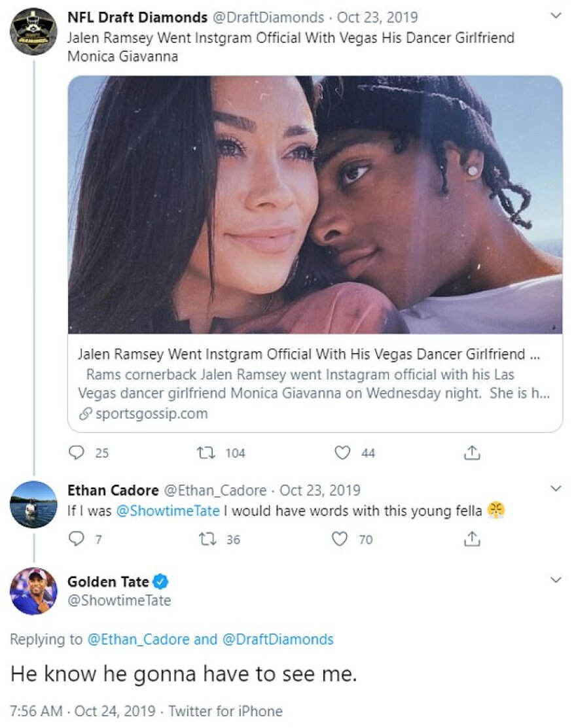576x728 pixels.
Task: Share the NFL Draft Diamonds tweet
Action: point(472,453)
